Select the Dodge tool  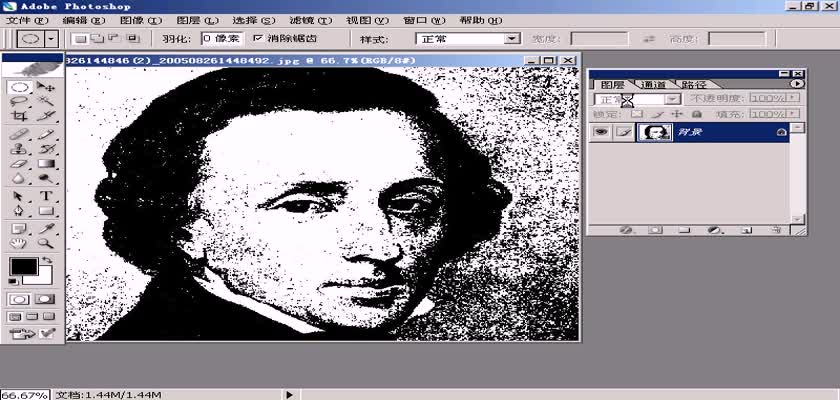[x=47, y=178]
